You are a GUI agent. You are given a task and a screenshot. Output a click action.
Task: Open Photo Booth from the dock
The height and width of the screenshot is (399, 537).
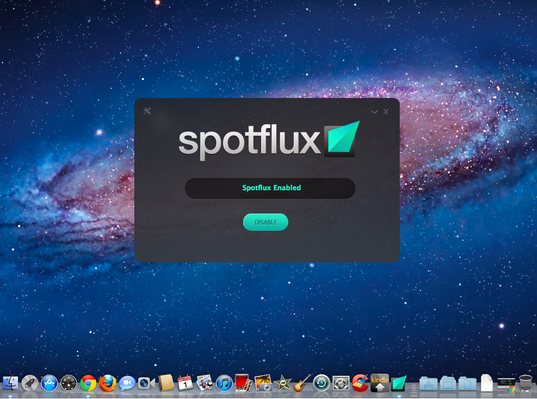point(243,383)
